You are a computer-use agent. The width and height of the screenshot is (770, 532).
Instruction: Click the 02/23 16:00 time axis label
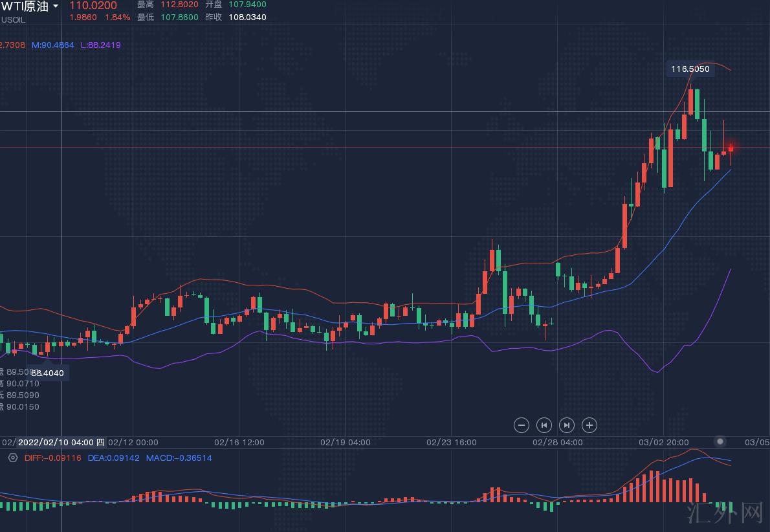(452, 443)
